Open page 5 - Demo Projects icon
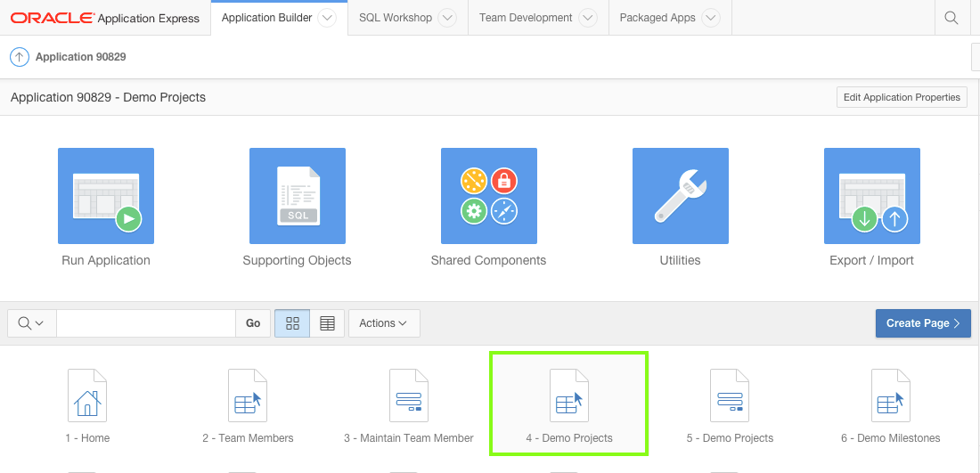 click(730, 396)
